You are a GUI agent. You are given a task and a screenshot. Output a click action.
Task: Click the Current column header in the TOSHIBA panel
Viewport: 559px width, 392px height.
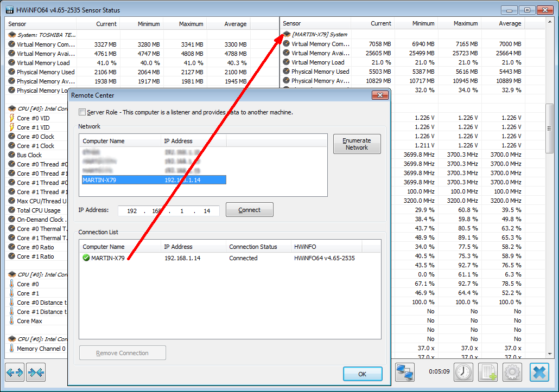click(98, 24)
